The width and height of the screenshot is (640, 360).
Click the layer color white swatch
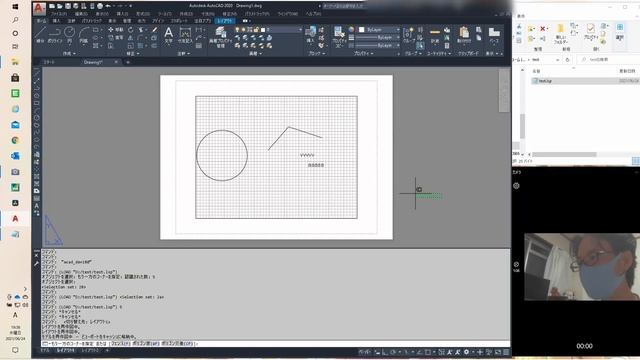(263, 30)
